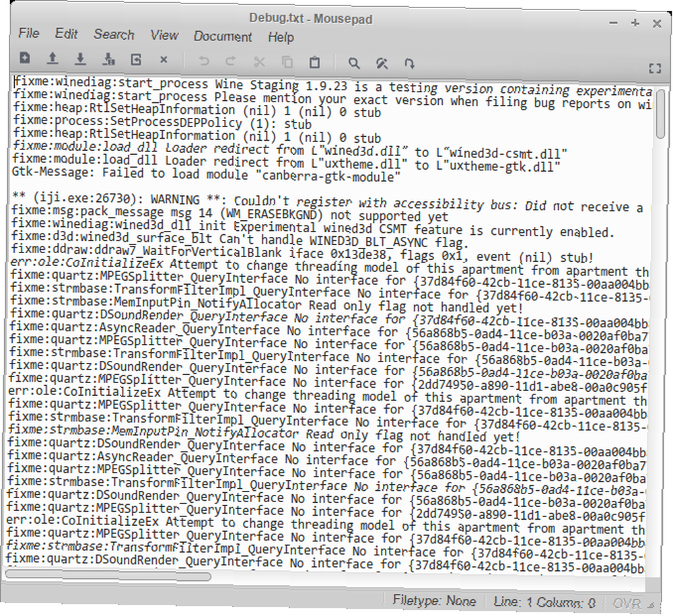Open Find and Replace toolbar icon
The width and height of the screenshot is (673, 616).
click(x=382, y=64)
